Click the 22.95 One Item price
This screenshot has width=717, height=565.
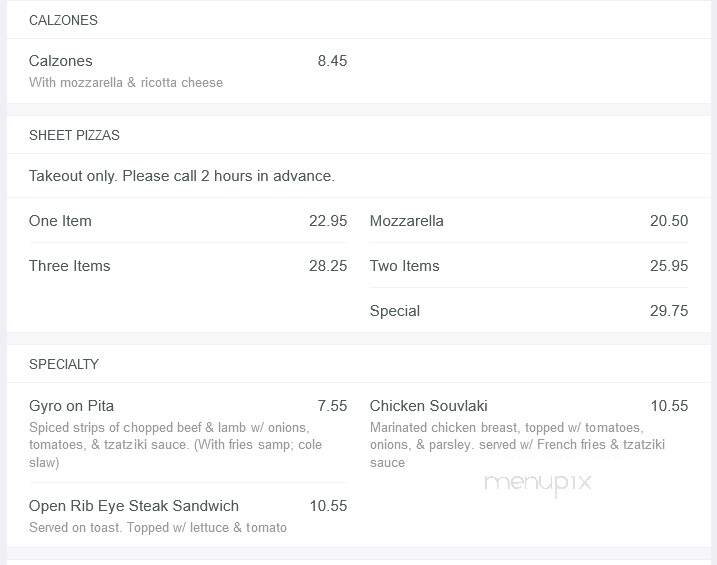pos(328,221)
